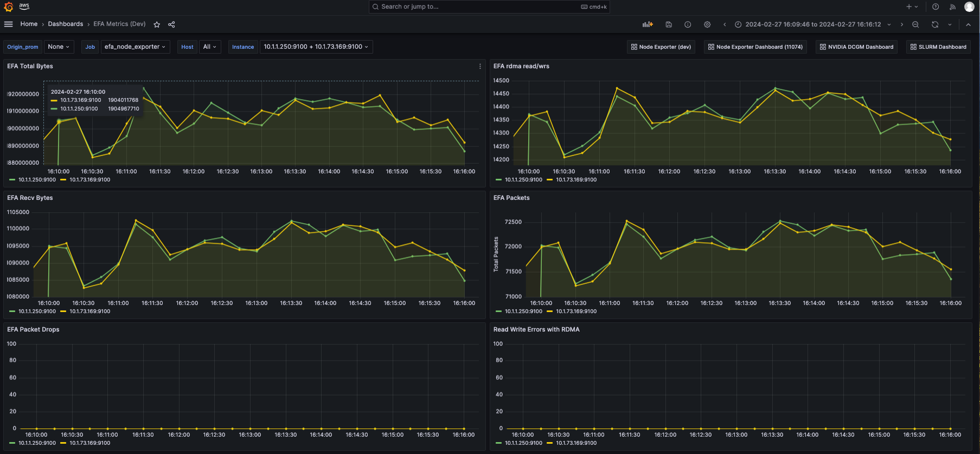Viewport: 980px width, 454px height.
Task: Click the add panel icon in toolbar
Action: (648, 24)
